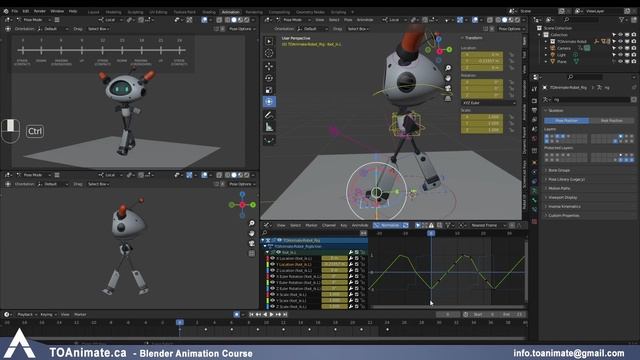This screenshot has height=360, width=640.
Task: Open the Bone properties tab icon
Action: click(x=534, y=200)
